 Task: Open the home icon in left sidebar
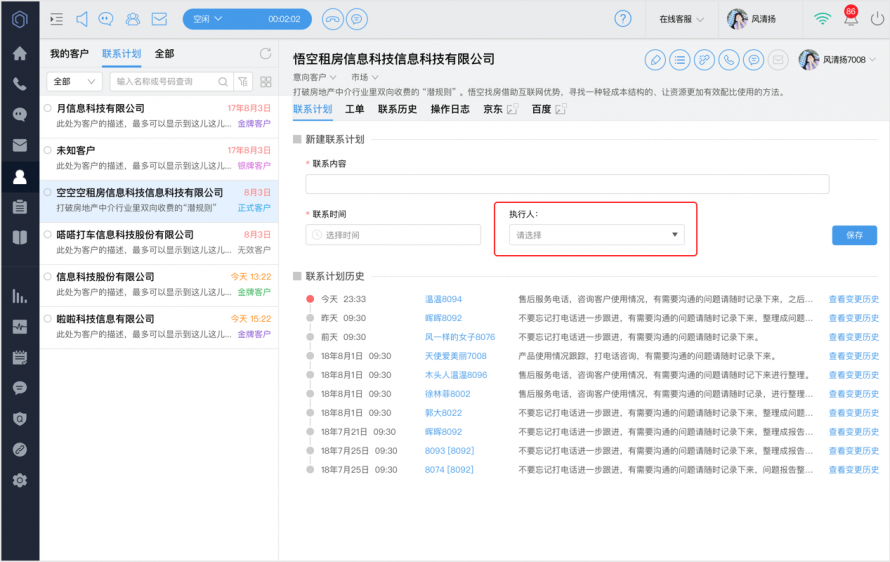[x=20, y=53]
